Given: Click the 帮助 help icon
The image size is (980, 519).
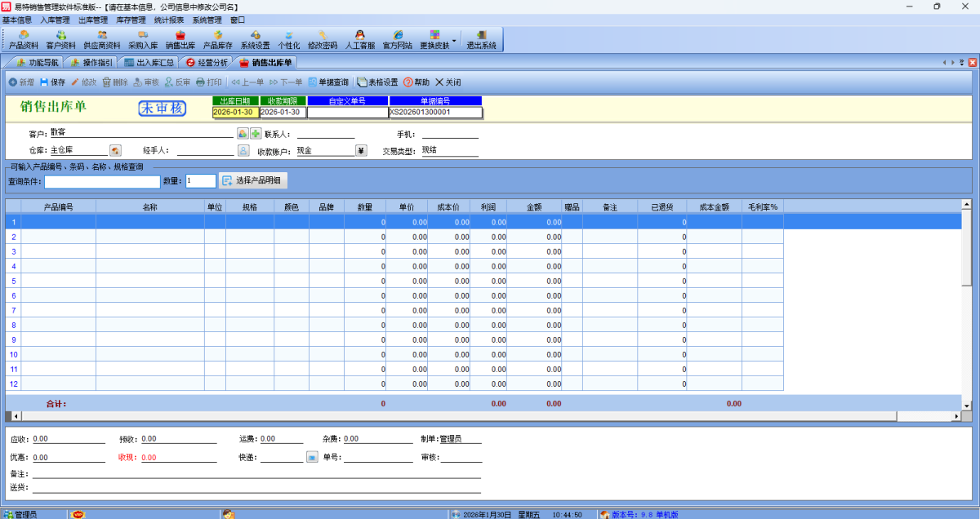Looking at the screenshot, I should [416, 82].
